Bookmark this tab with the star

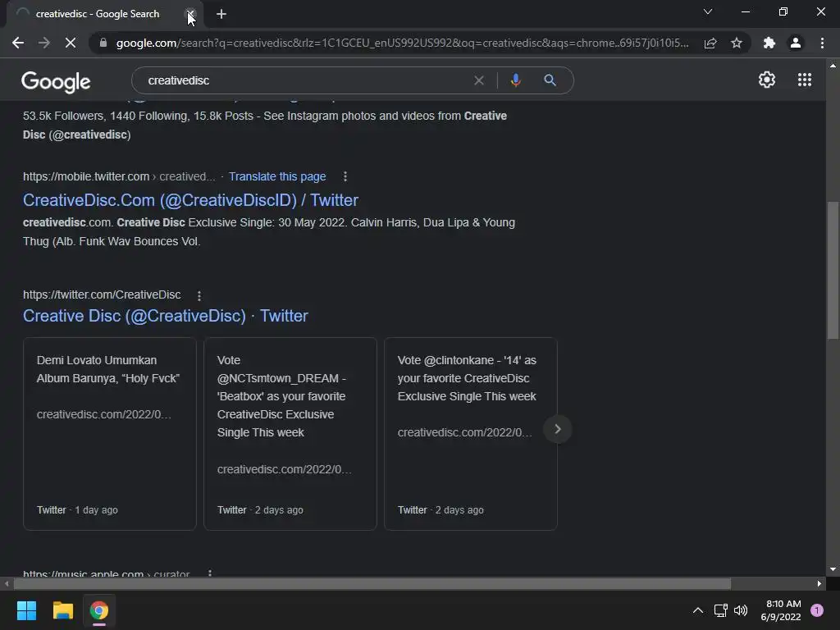[737, 43]
